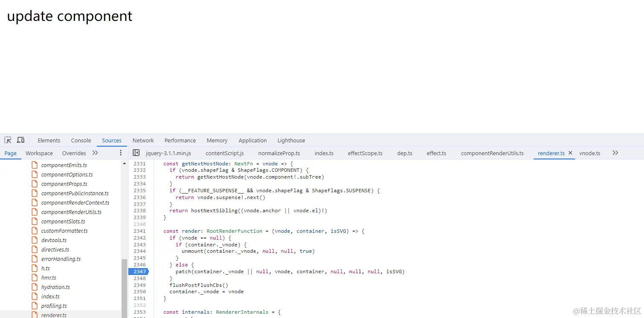644x318 pixels.
Task: Click the hmr.ts file icon
Action: 35,278
